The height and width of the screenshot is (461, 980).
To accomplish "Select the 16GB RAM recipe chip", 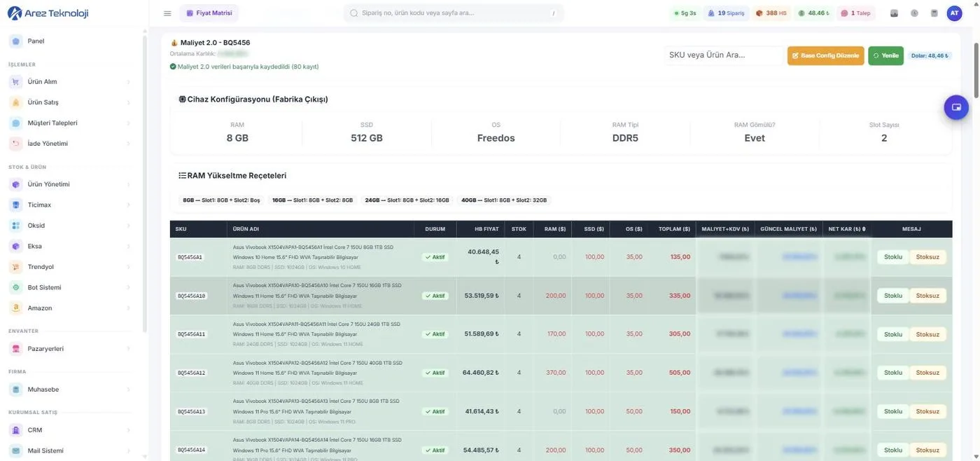I will (x=312, y=200).
